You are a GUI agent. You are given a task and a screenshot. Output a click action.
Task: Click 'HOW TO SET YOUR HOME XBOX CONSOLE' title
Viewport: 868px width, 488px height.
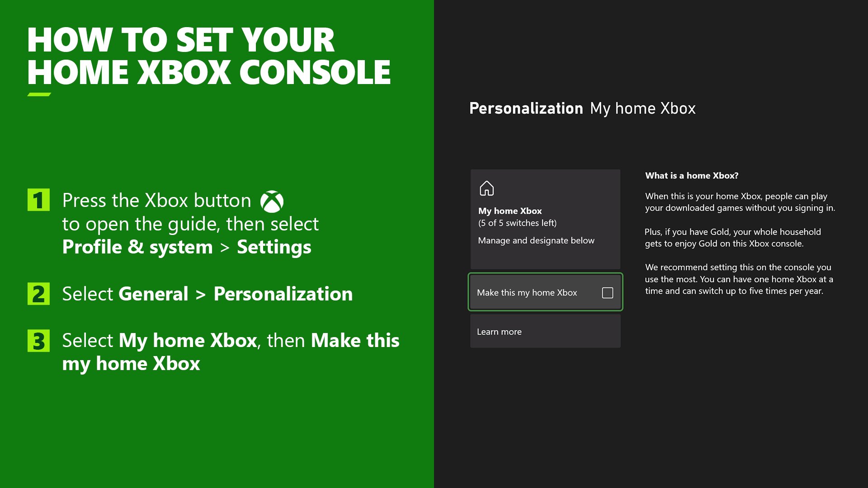click(209, 56)
